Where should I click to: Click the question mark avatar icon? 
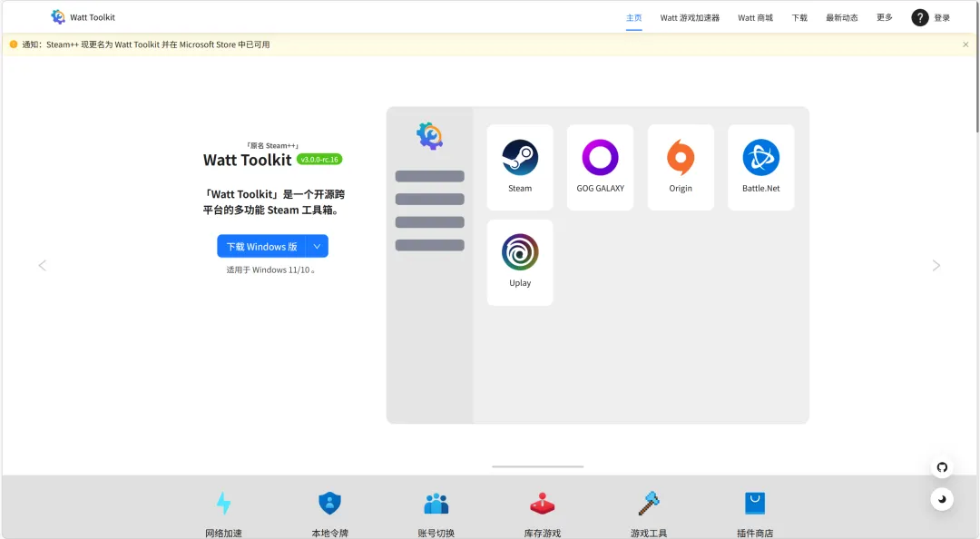920,17
